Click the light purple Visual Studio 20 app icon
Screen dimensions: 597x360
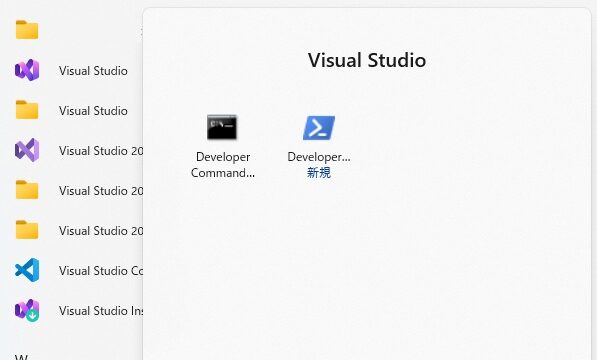[x=27, y=150]
